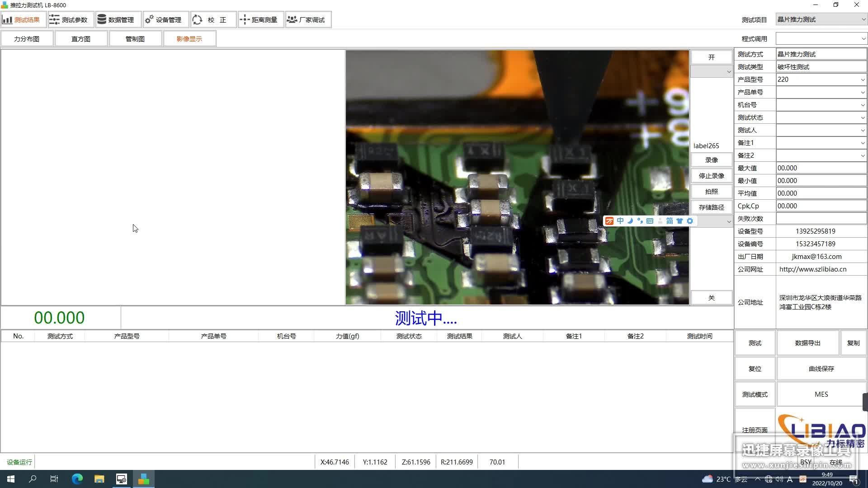Toggle the IME 简 simplified Chinese icon
Screen dimensions: 868x488
click(x=670, y=221)
